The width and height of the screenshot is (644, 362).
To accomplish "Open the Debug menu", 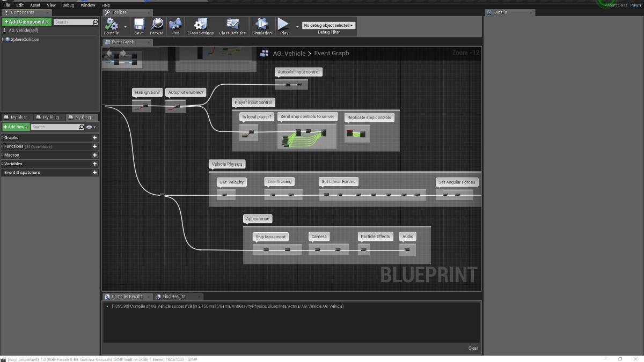I will click(68, 5).
